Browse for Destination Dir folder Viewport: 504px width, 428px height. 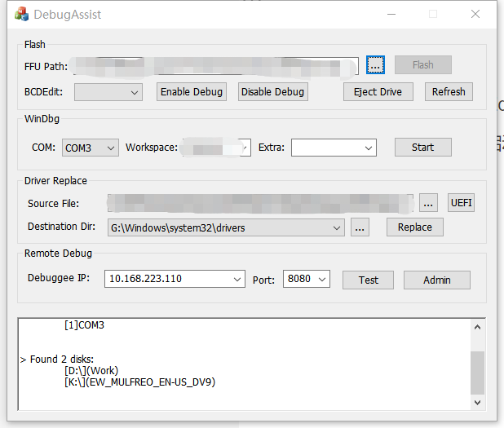click(360, 227)
